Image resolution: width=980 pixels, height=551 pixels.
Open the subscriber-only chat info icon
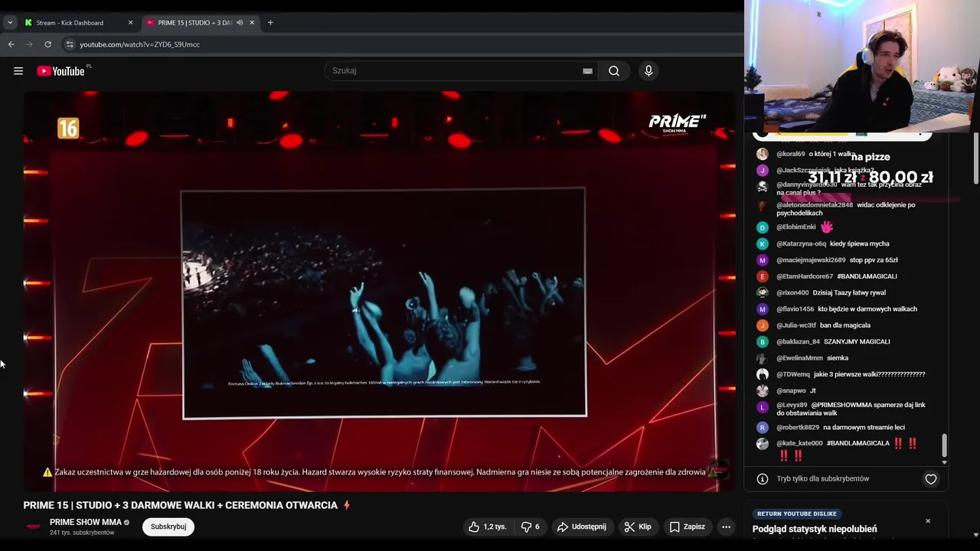click(763, 479)
